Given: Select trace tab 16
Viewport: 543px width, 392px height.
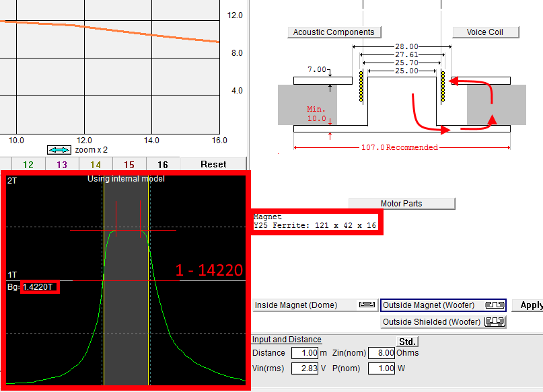Looking at the screenshot, I should coord(163,165).
